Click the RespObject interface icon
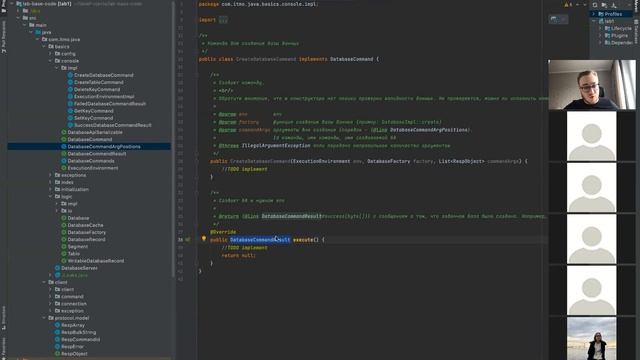640x360 pixels. pyautogui.click(x=58, y=354)
